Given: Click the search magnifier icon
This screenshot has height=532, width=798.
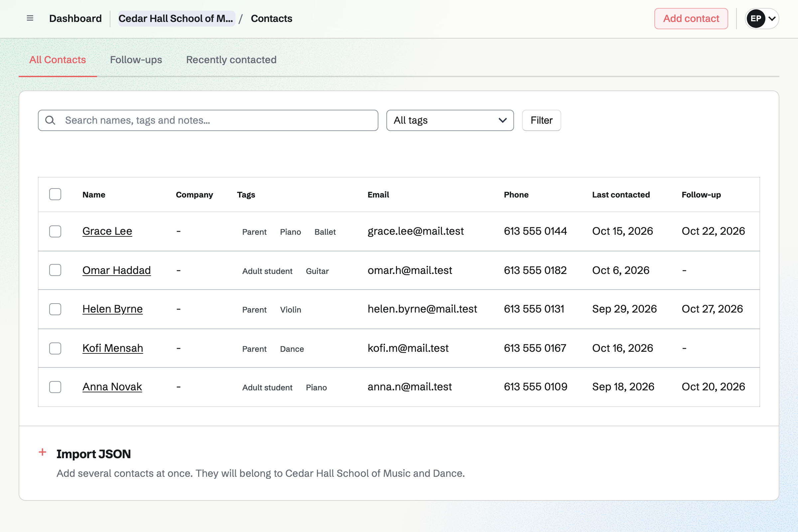Looking at the screenshot, I should click(50, 120).
